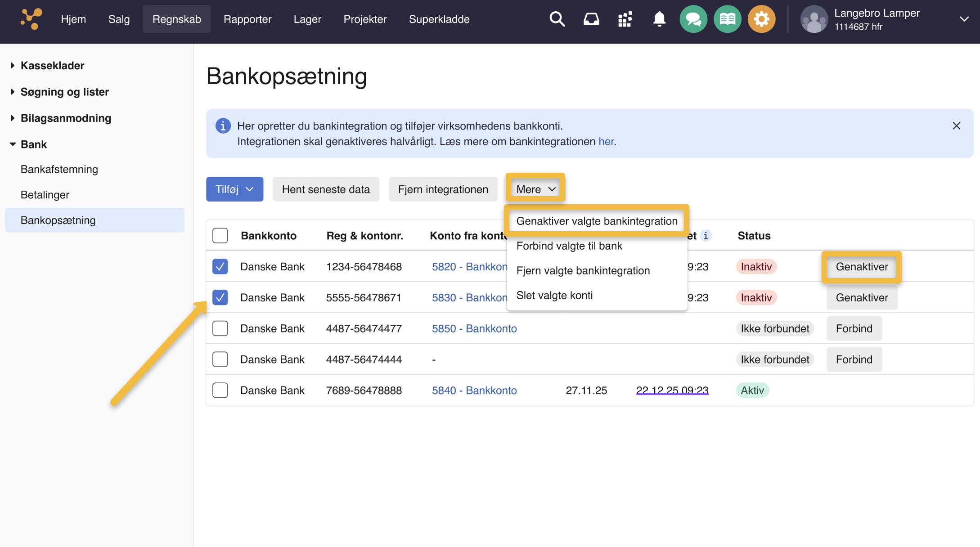Open the 'her' link in banner
980x547 pixels.
pos(606,142)
